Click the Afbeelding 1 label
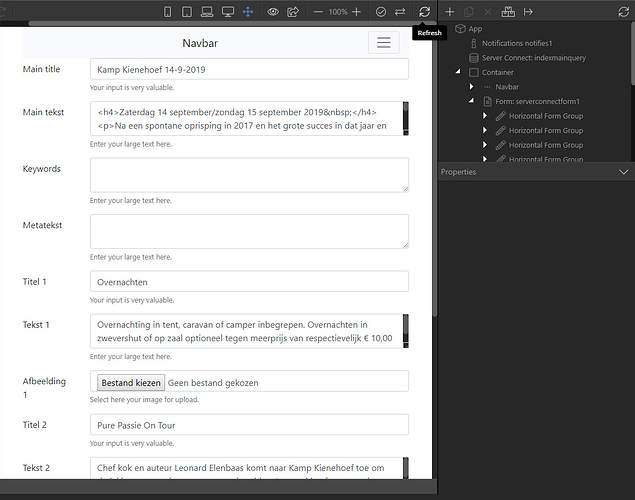635x500 pixels. pyautogui.click(x=44, y=387)
